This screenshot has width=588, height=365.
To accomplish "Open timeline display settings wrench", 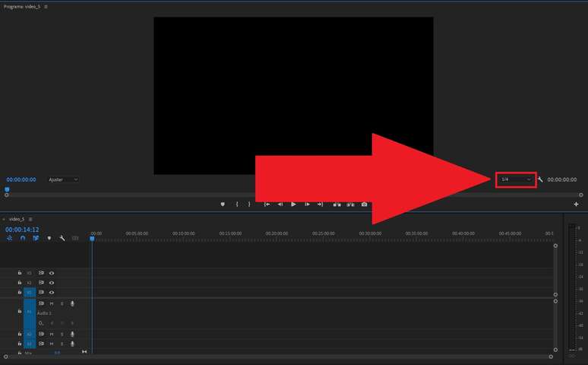I will 62,238.
